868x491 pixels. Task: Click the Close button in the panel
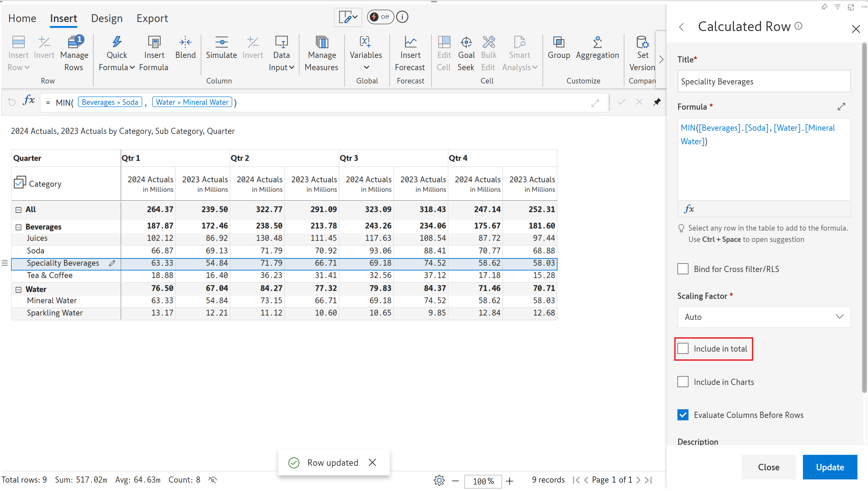click(768, 467)
